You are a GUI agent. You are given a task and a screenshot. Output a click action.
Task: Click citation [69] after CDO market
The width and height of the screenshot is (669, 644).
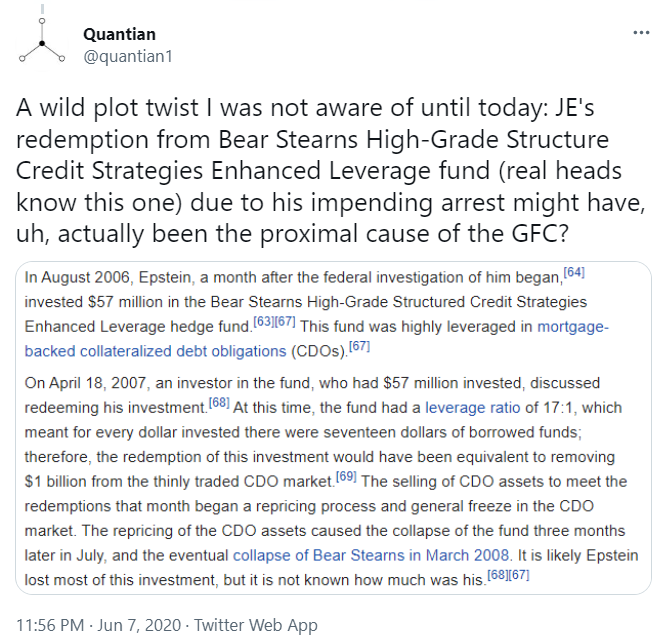(346, 476)
